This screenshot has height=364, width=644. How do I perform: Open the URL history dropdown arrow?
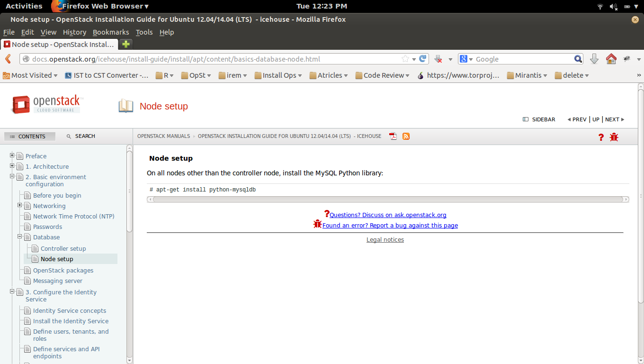click(414, 59)
